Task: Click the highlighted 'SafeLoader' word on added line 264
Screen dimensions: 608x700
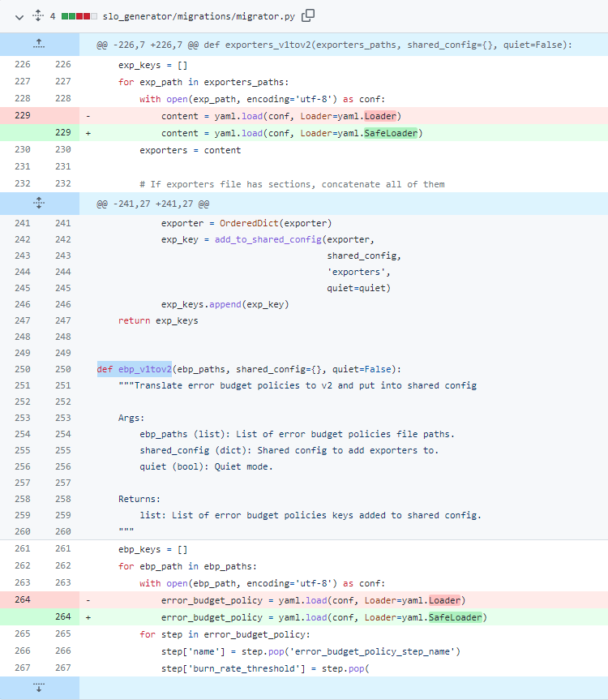Action: click(456, 617)
